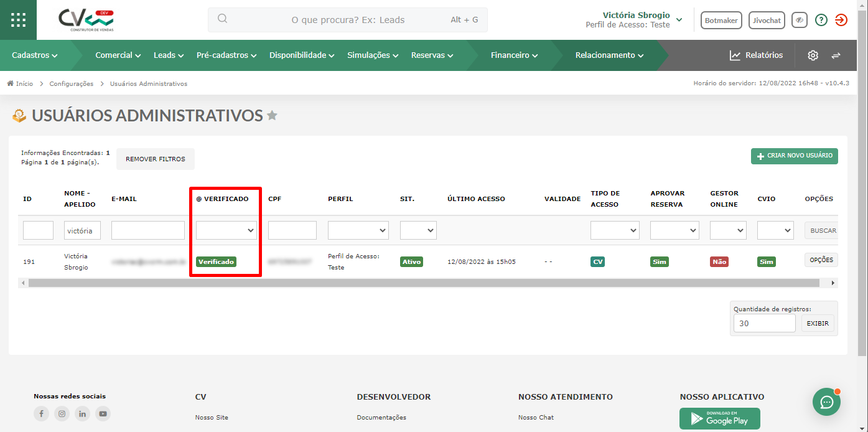Open the Financeiro menu
Screen dimensions: 868x432
pyautogui.click(x=514, y=55)
